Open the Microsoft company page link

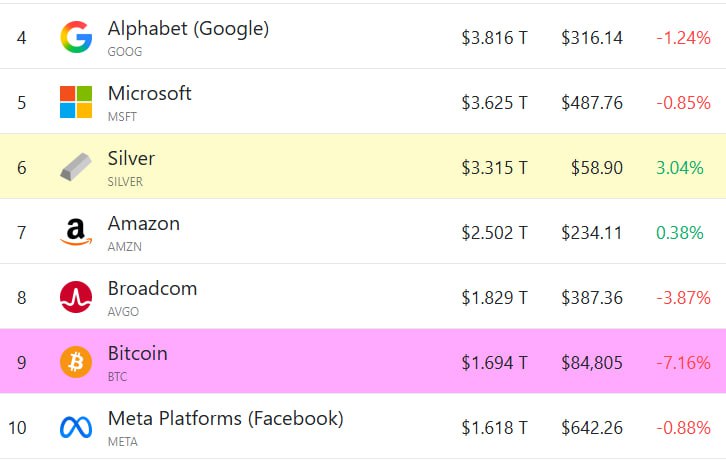149,94
